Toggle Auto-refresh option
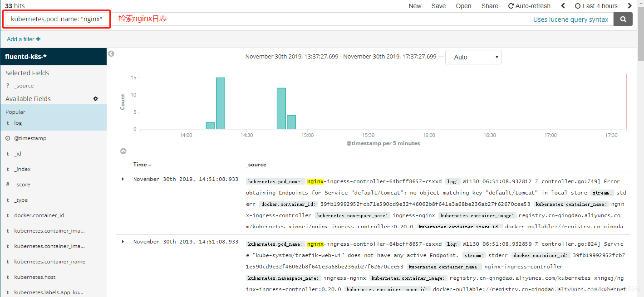 pyautogui.click(x=529, y=6)
